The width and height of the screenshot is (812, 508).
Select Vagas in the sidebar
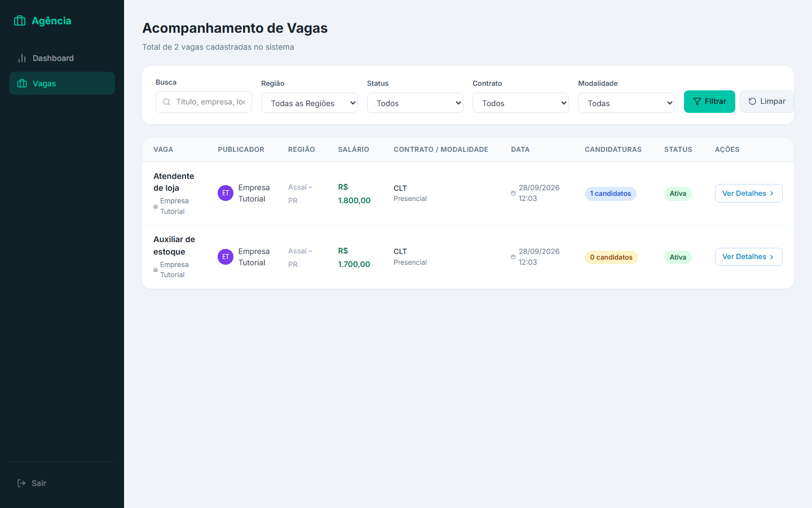[x=62, y=84]
